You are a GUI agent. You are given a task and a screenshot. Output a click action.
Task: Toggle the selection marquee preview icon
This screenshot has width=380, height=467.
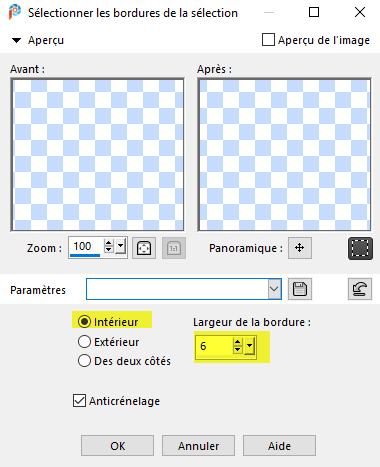360,248
